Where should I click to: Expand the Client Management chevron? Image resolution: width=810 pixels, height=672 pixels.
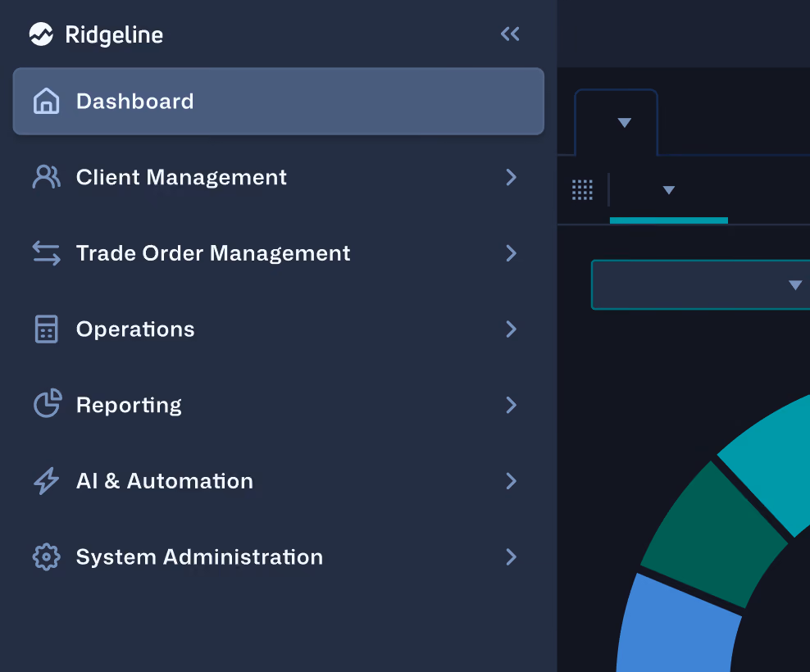coord(511,177)
